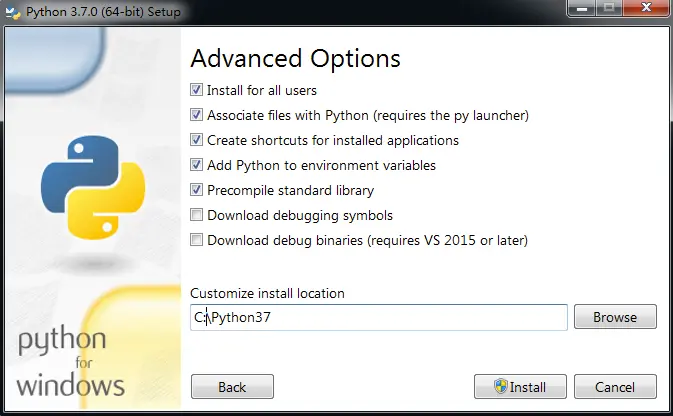The image size is (673, 416).
Task: Close the Python Setup window
Action: click(646, 8)
